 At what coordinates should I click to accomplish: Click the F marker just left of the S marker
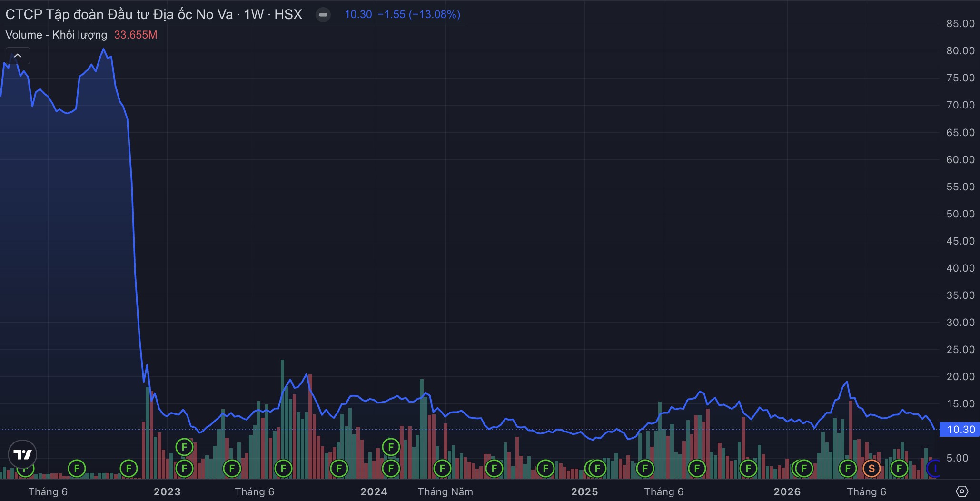[848, 469]
